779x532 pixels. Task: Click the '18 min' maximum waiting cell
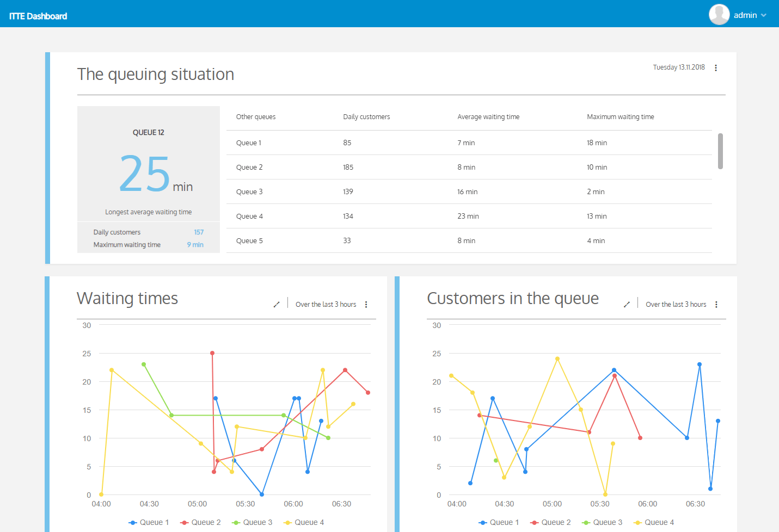[x=597, y=143]
